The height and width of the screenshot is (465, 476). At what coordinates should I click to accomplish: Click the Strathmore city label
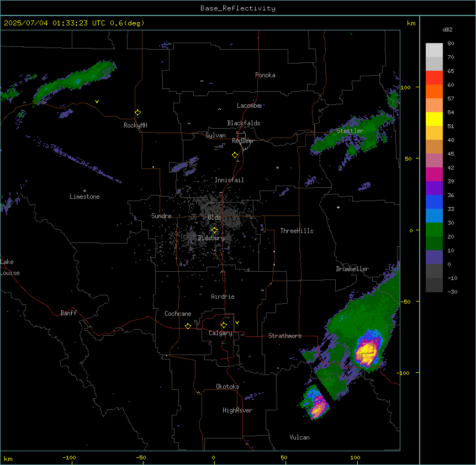click(285, 336)
